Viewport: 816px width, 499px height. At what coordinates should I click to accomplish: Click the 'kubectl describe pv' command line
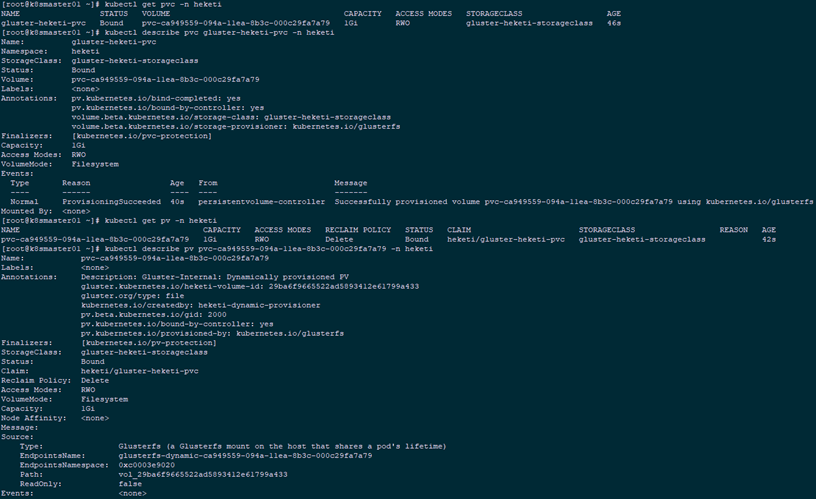point(269,249)
